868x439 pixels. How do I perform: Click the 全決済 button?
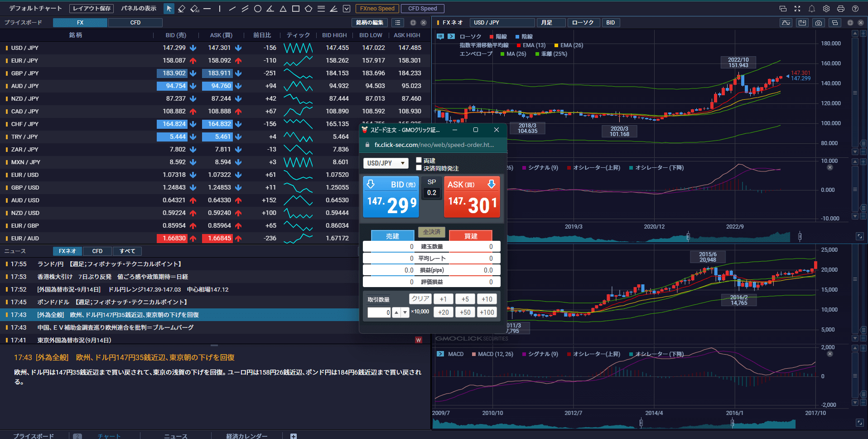click(x=431, y=232)
